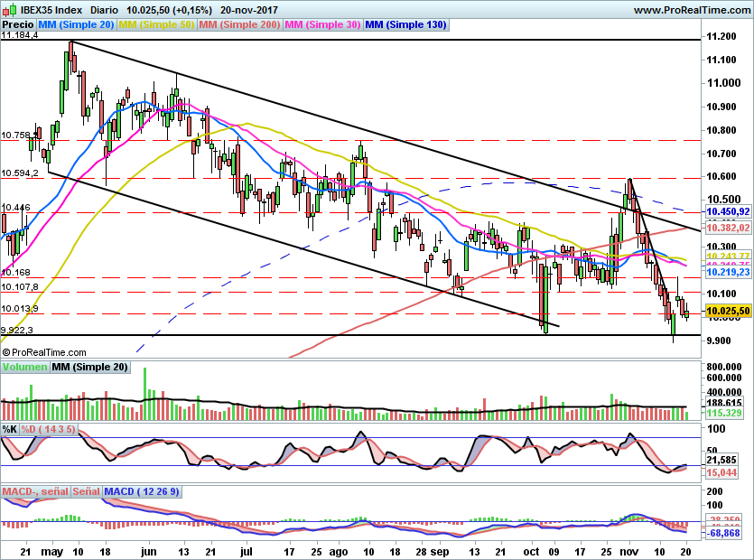Click the 'may' label on time axis

[x=51, y=552]
